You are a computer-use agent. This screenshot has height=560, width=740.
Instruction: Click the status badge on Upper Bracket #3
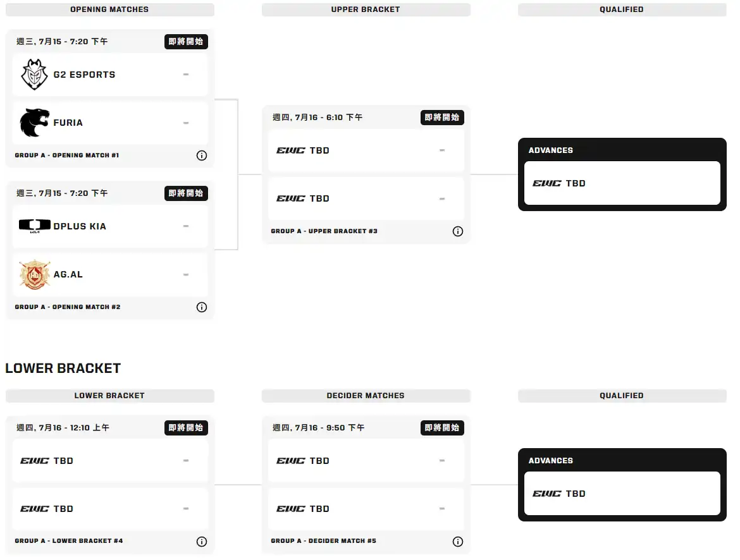(442, 118)
